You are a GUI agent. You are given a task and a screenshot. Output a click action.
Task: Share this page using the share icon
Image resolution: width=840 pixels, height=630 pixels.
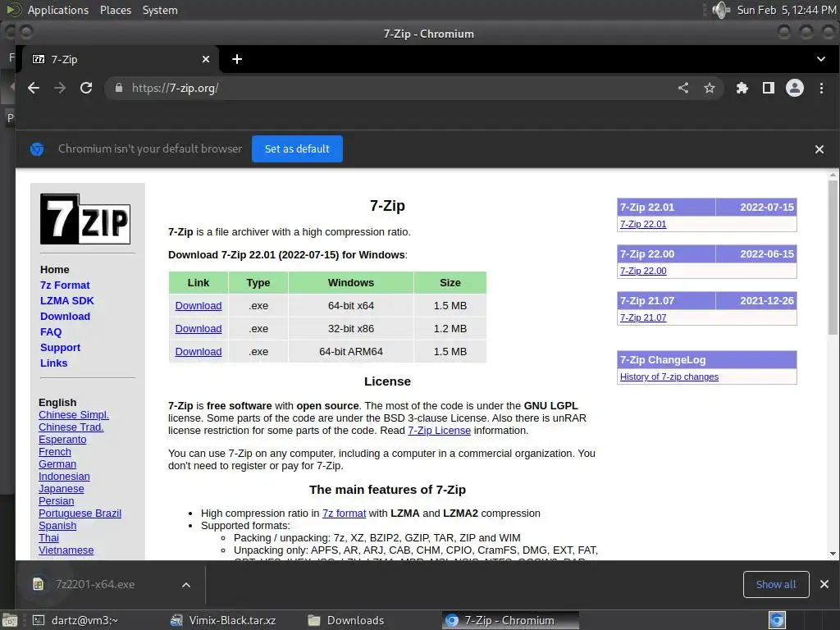click(683, 88)
